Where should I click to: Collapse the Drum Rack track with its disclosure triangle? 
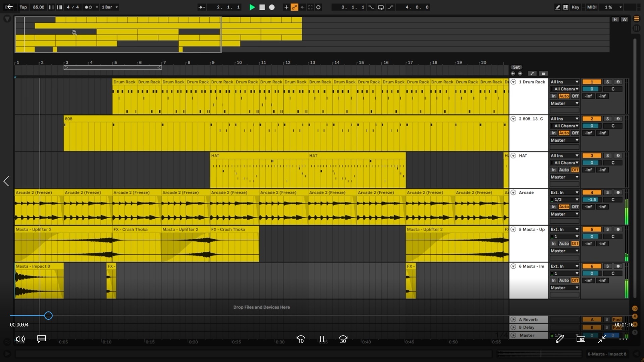[514, 82]
